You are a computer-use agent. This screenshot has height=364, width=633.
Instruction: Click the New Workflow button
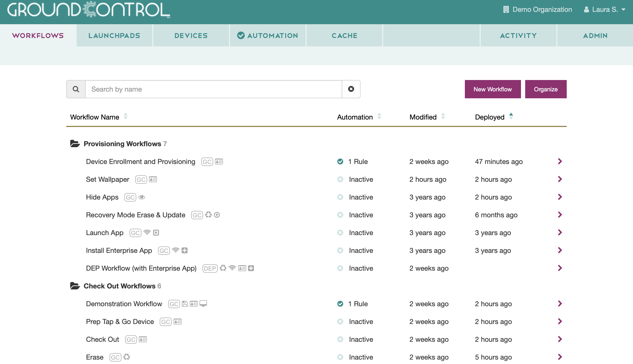[493, 89]
